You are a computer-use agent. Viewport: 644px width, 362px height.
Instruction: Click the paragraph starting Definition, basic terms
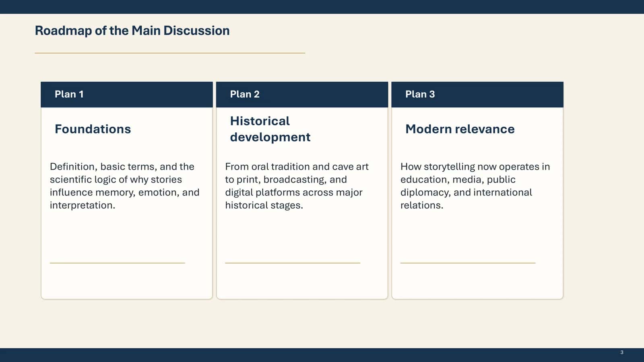[125, 186]
